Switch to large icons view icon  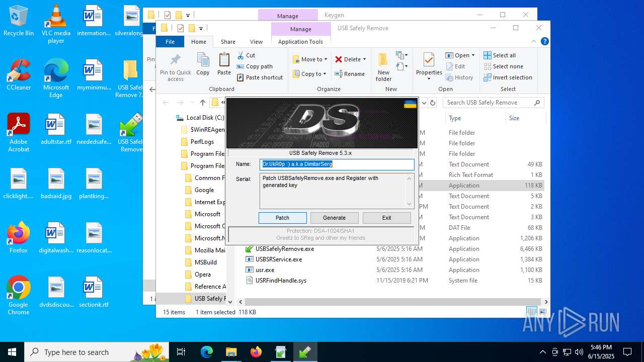(543, 312)
